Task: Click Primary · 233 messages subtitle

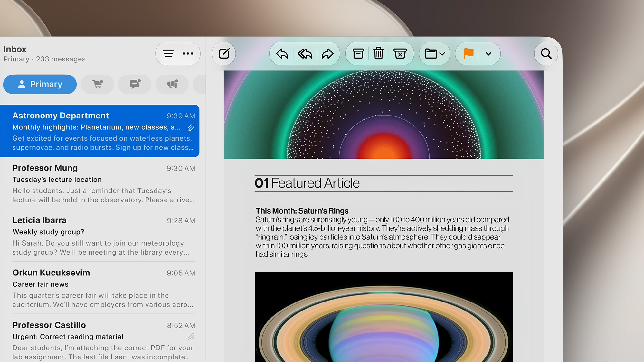Action: pos(44,59)
